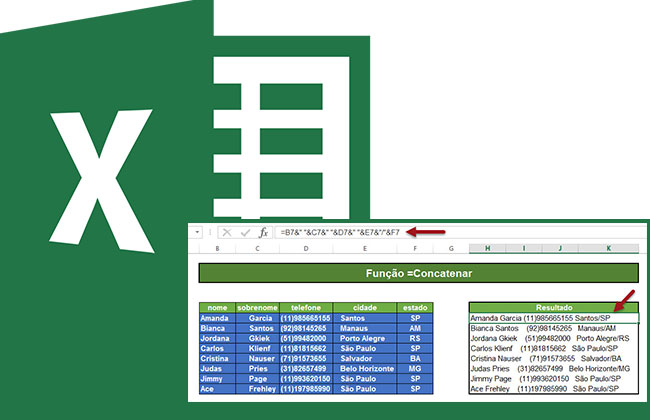Select the state cell 'RS'
Image resolution: width=650 pixels, height=420 pixels.
click(x=415, y=338)
